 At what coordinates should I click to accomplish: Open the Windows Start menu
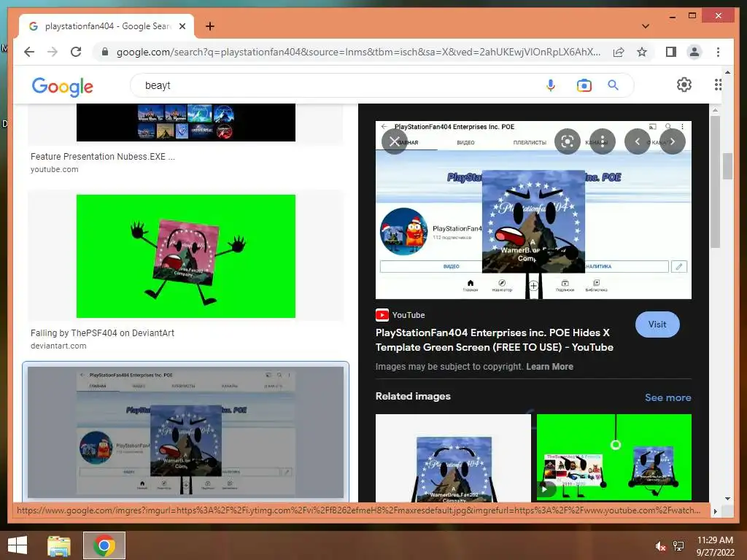(x=18, y=545)
